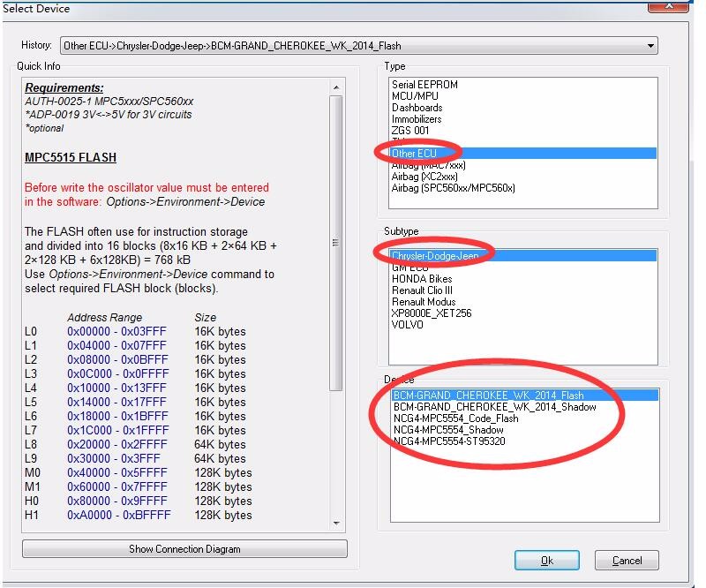706x588 pixels.
Task: Click H0 address range 0x80000 - 0x9FFFF
Action: 117,501
